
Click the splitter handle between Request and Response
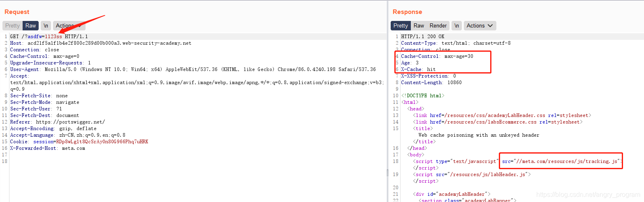coord(387,173)
